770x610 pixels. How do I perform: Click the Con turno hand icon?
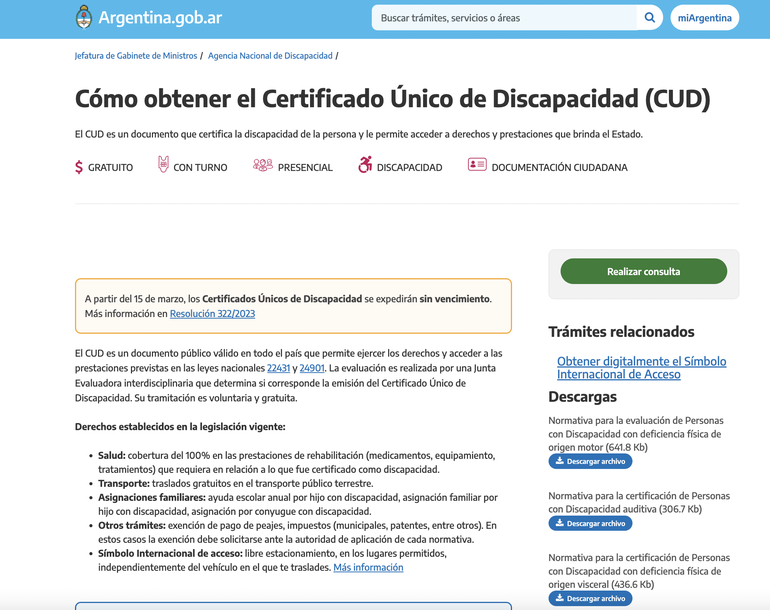pyautogui.click(x=163, y=164)
